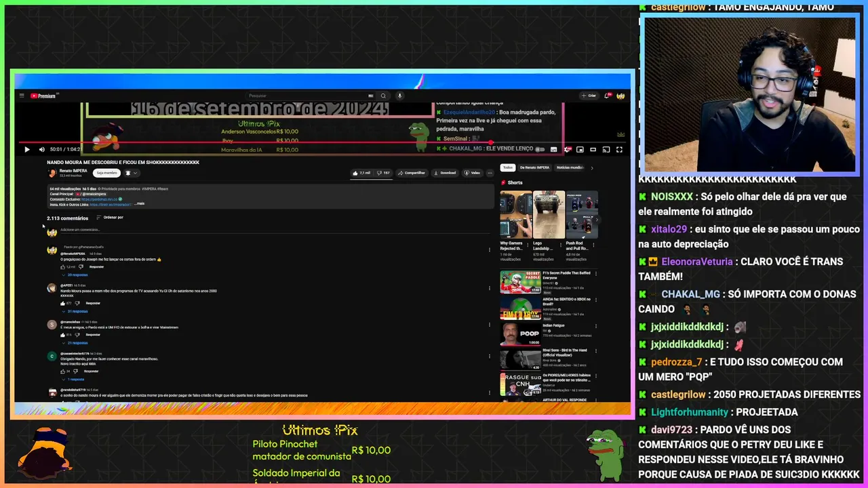
Task: Click the YouTube Premium logo
Action: tap(45, 96)
